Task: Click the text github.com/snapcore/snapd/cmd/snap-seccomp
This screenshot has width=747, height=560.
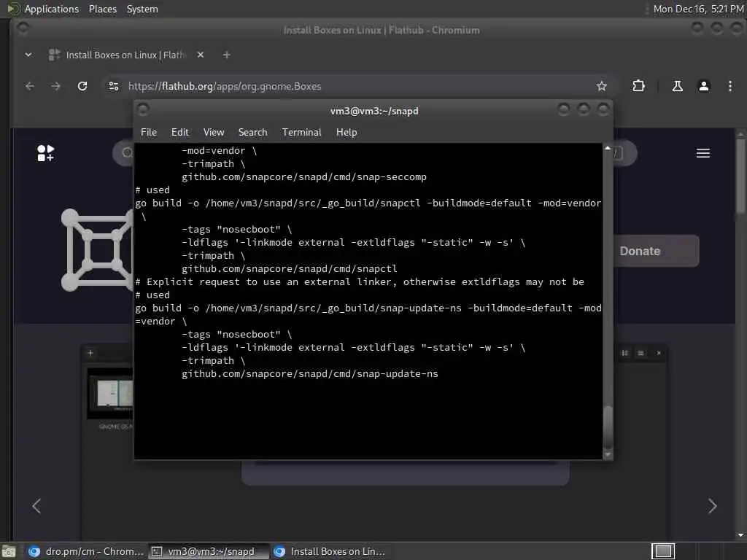Action: 304,176
